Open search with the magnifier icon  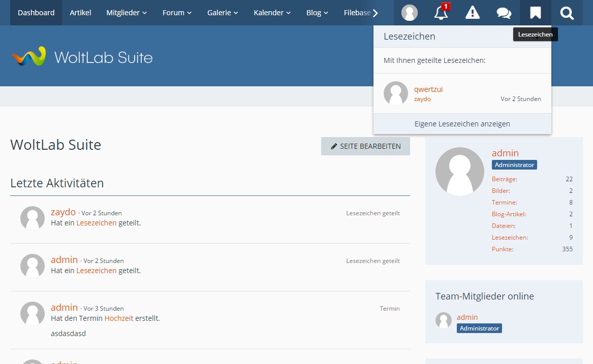[567, 13]
